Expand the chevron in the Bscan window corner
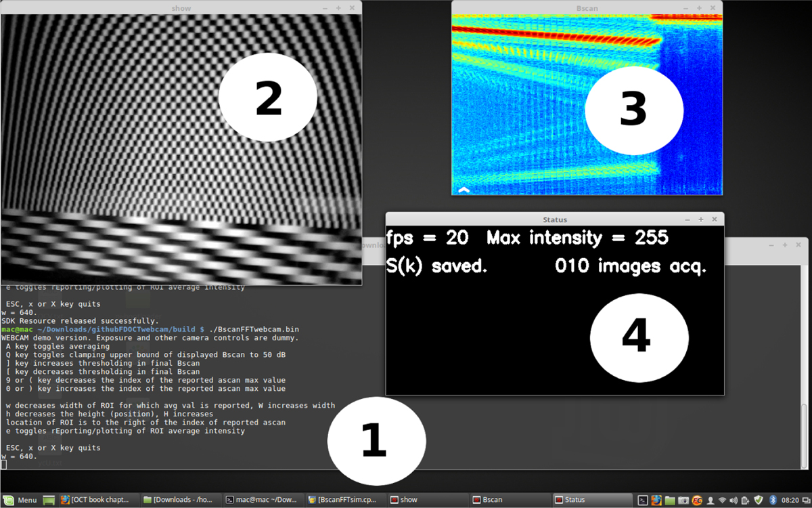 464,190
